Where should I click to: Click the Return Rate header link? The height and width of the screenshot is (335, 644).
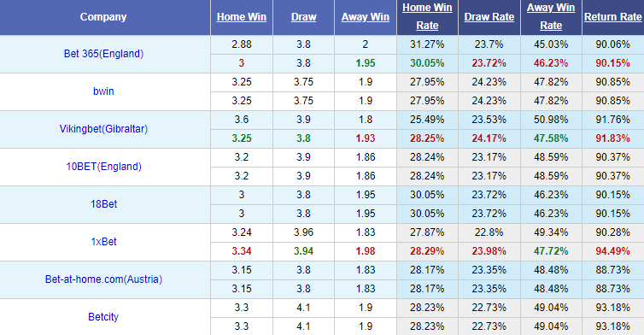(x=612, y=17)
